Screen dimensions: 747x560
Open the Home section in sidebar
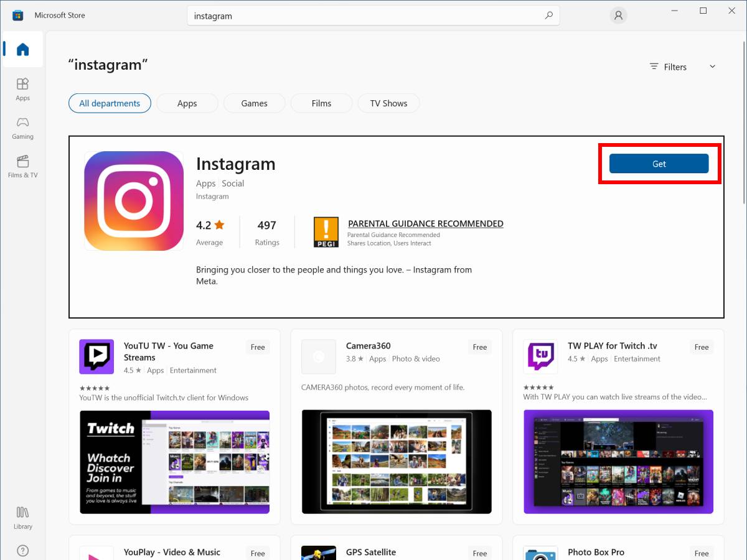(23, 50)
